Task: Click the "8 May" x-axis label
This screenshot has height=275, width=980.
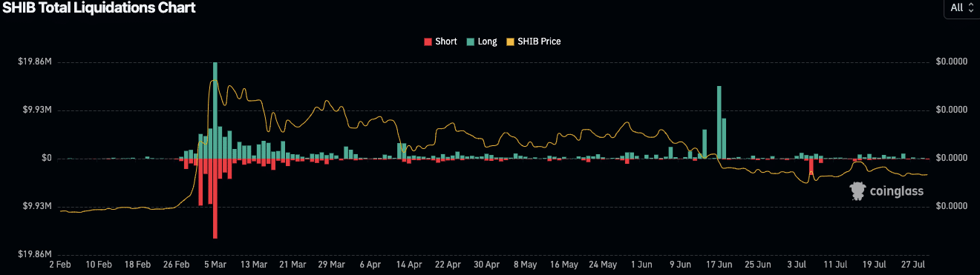Action: click(525, 264)
